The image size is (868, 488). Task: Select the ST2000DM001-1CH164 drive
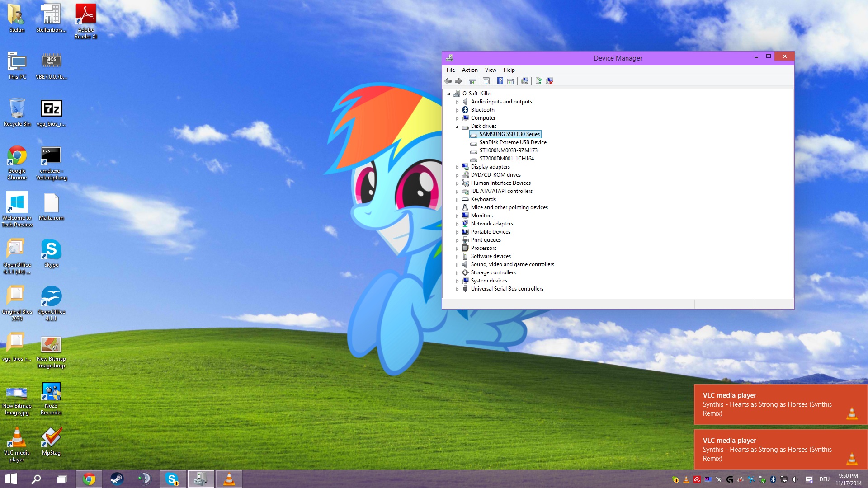[x=506, y=159]
